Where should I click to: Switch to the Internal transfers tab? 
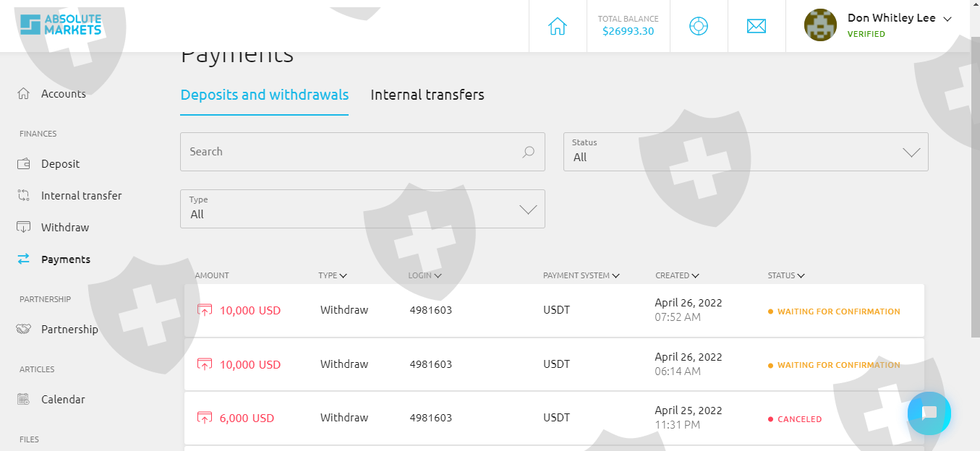pyautogui.click(x=427, y=95)
